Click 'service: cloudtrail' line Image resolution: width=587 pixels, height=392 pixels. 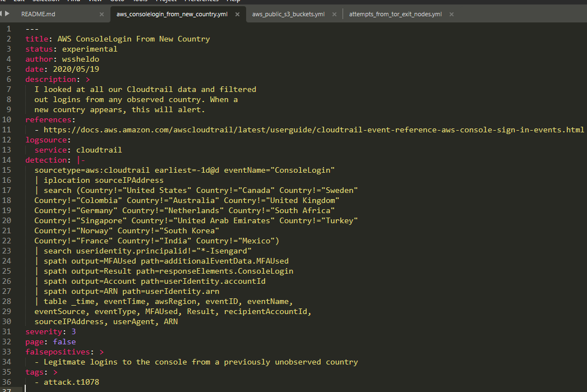click(x=78, y=150)
